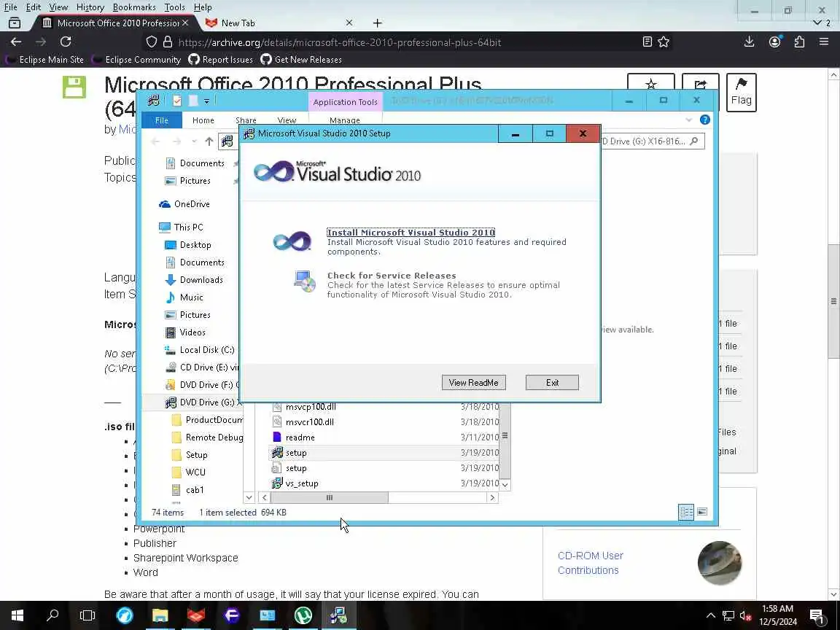Click Get New Releases bookmark

pos(301,60)
